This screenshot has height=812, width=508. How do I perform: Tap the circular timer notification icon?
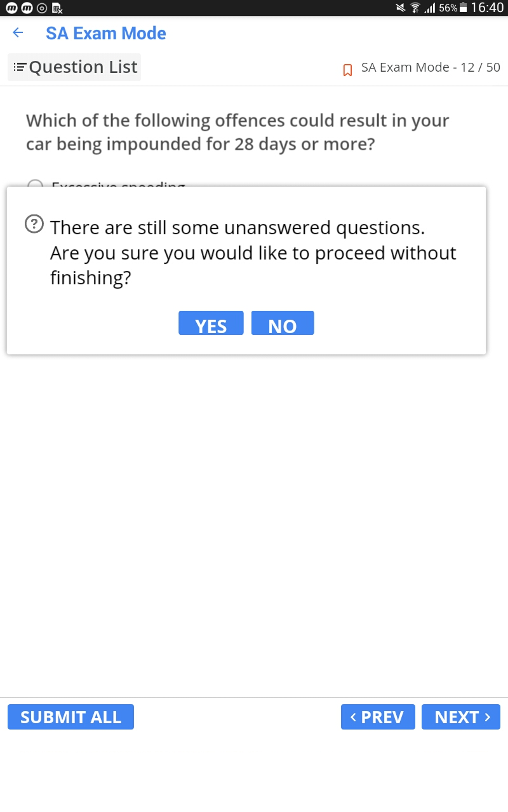coord(41,8)
